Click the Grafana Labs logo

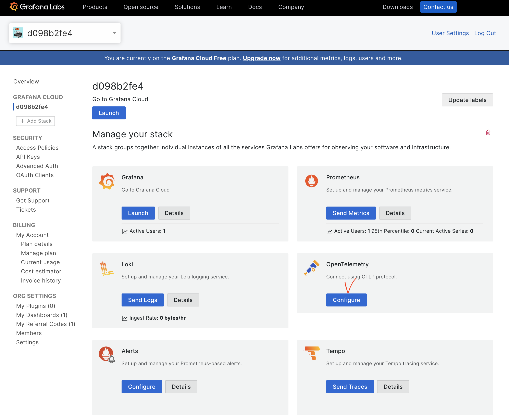point(37,7)
